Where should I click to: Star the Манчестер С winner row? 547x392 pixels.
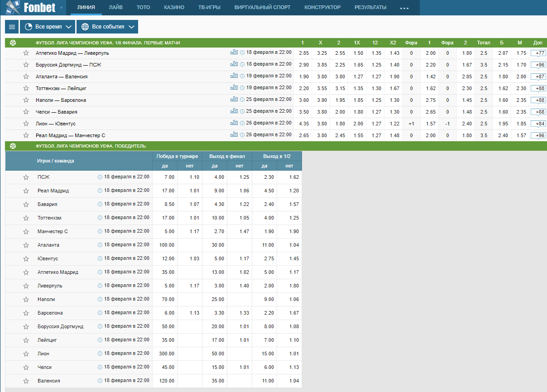pos(26,232)
